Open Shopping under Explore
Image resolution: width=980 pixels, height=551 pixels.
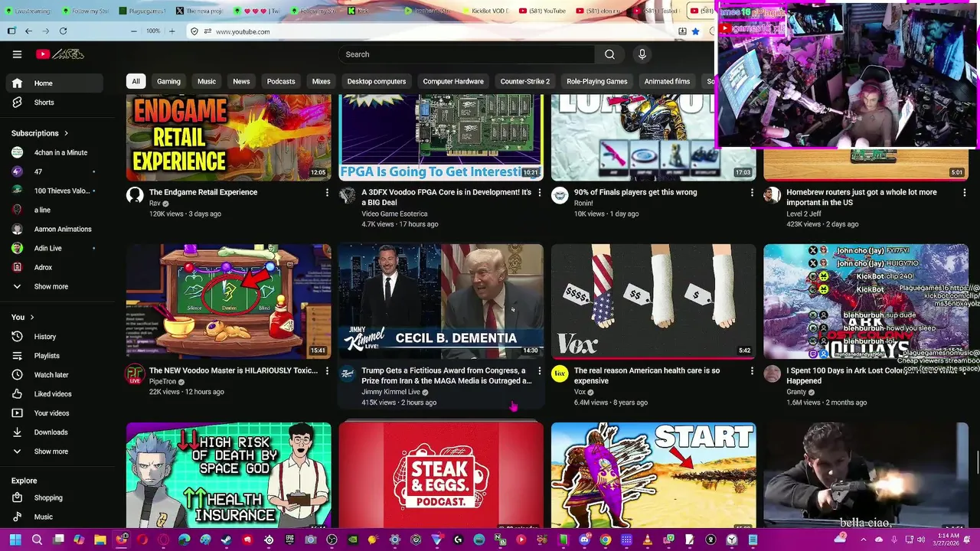coord(54,497)
